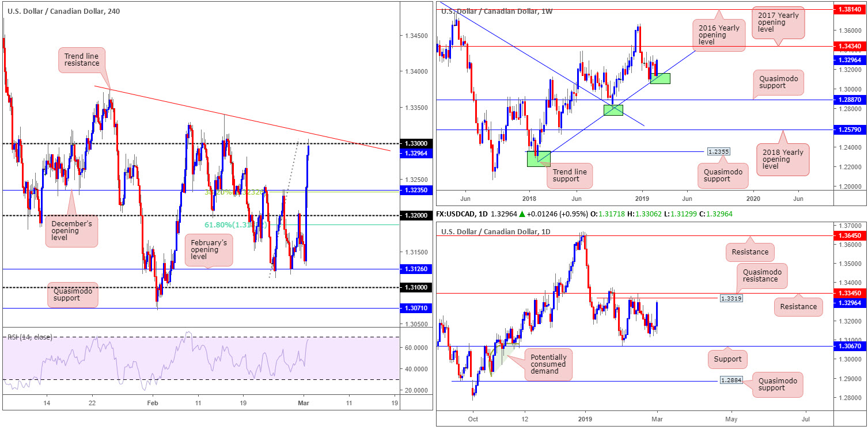
Task: Select the 1.3319 price tag on daily chart
Action: (730, 298)
